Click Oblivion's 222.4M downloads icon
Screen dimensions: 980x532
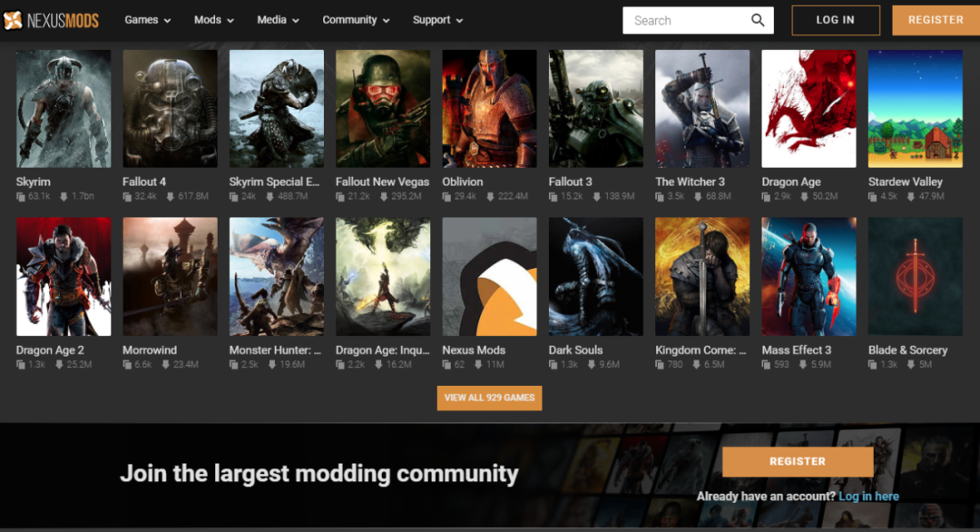(490, 197)
